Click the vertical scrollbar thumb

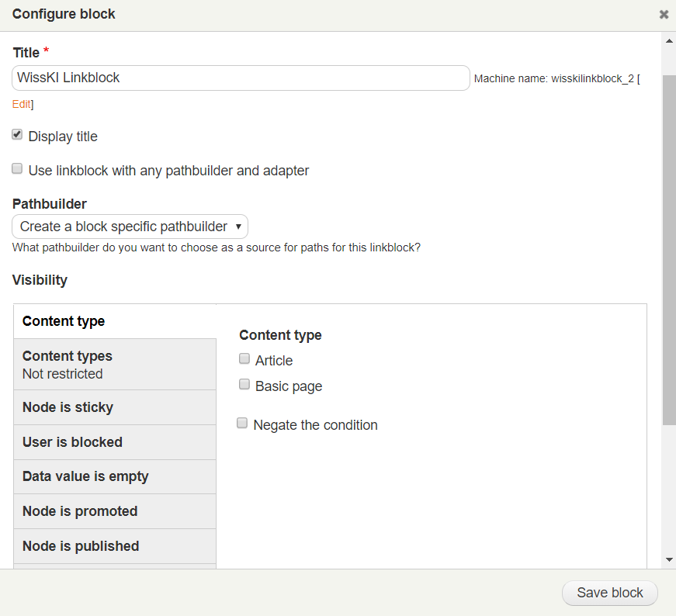669,248
